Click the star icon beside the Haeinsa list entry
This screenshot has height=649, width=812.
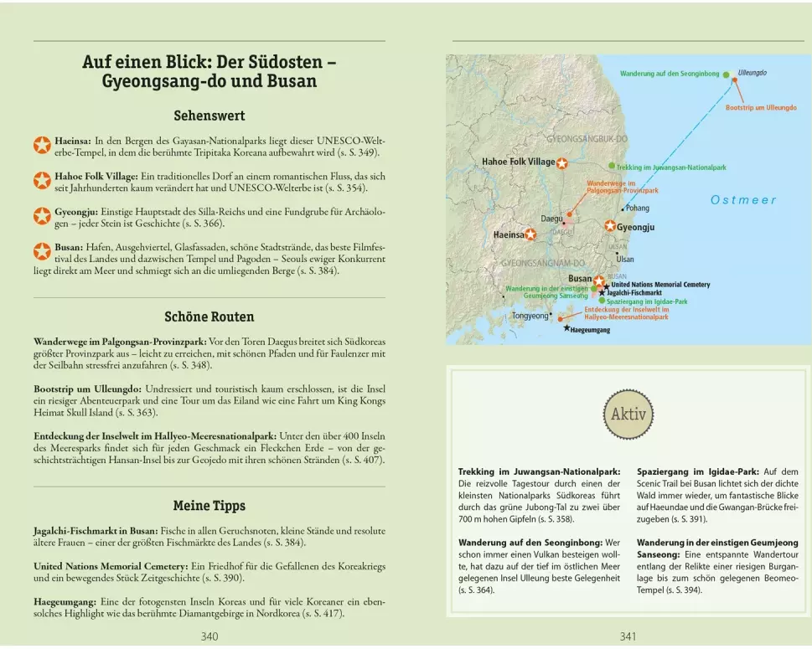42,145
